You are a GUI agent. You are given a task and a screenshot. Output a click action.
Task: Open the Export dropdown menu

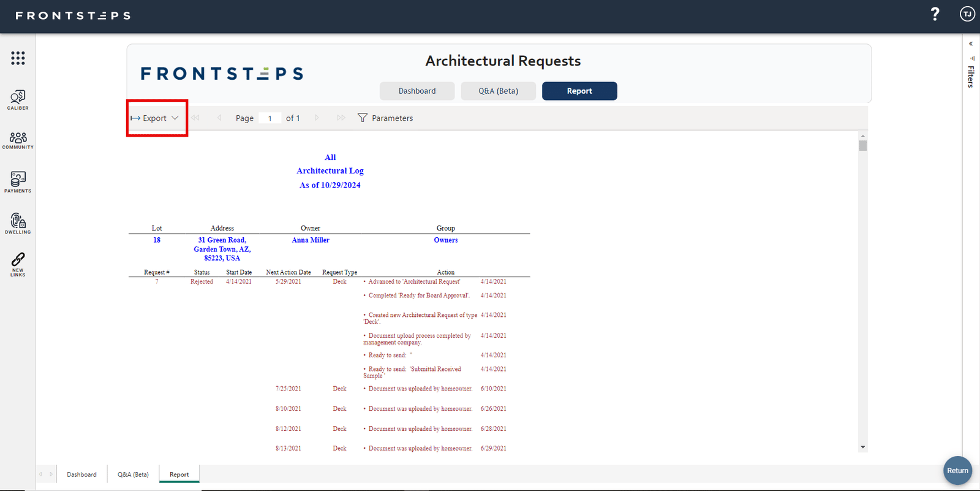[155, 118]
